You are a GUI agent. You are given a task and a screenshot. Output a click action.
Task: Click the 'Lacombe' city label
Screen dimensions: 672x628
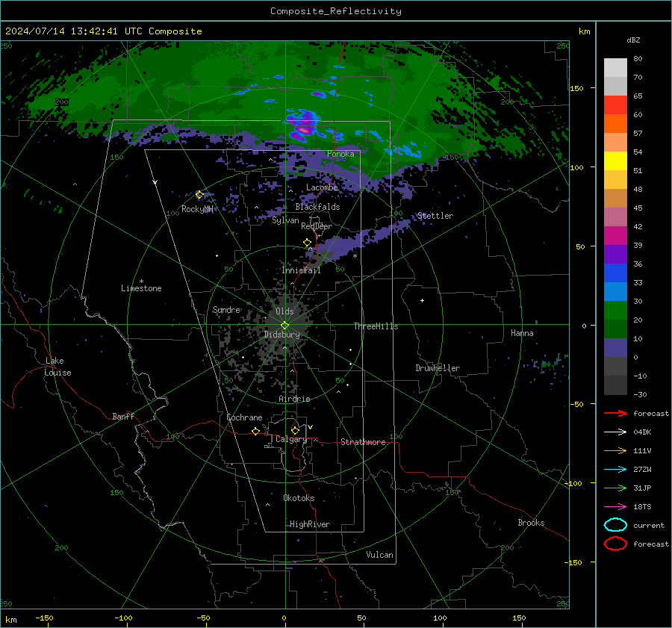(x=322, y=187)
